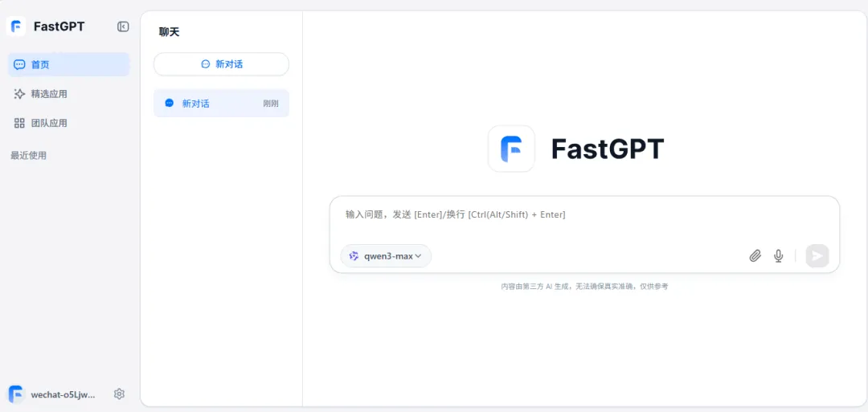Click the FastGPT logo in the sidebar header
The height and width of the screenshot is (412, 868).
16,26
